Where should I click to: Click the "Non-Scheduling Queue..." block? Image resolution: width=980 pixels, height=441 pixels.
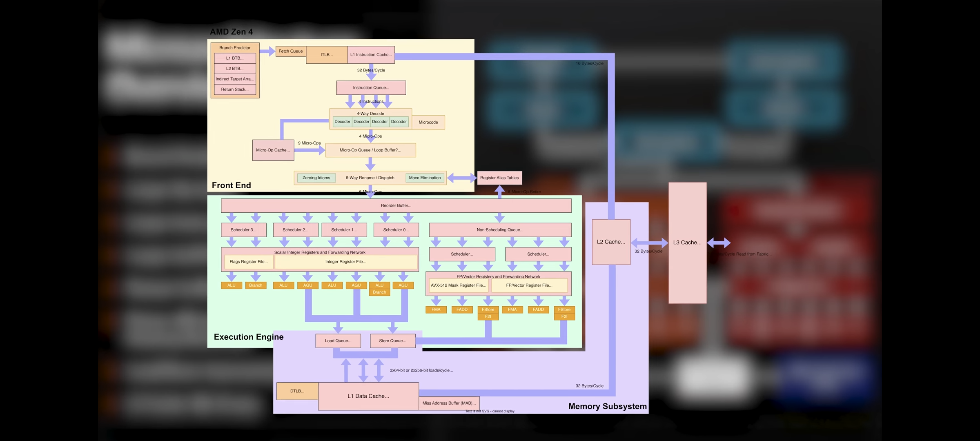coord(500,230)
